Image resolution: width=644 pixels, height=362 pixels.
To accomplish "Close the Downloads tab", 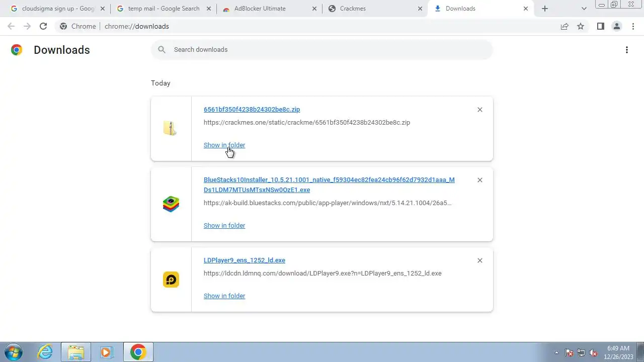I will 526,9.
